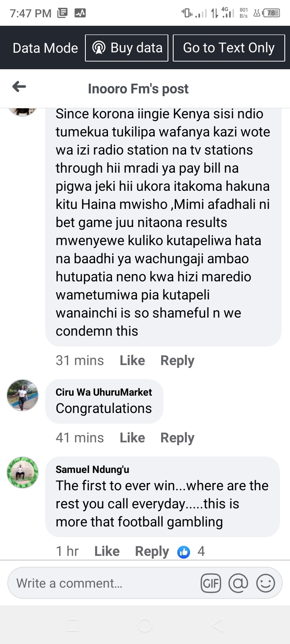The image size is (290, 644).
Task: Like the 31 mins old comment
Action: 132,360
